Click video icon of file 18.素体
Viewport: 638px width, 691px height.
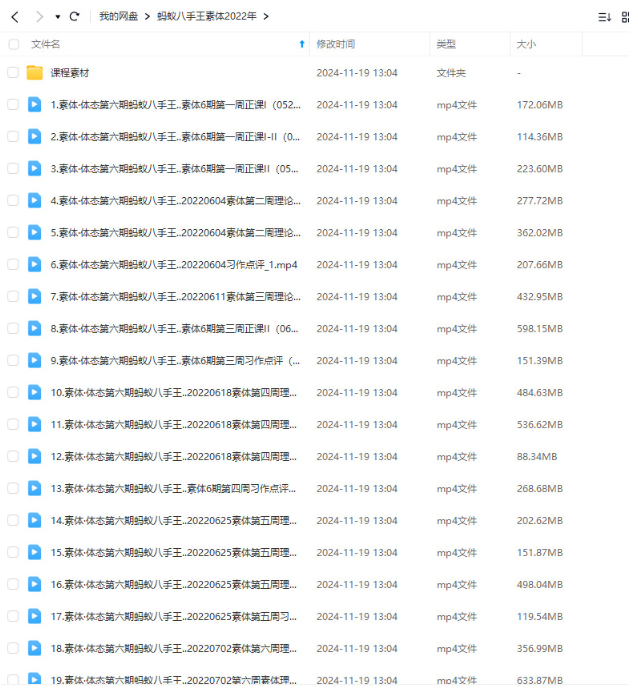click(34, 648)
